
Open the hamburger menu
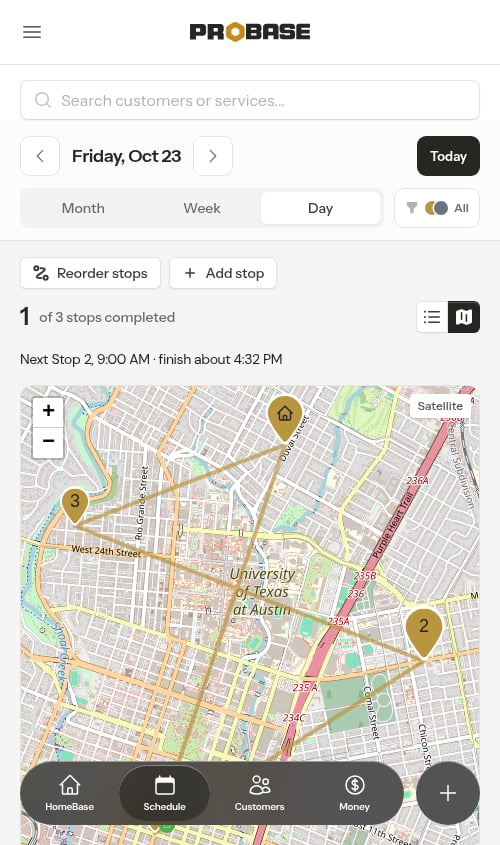pos(32,32)
